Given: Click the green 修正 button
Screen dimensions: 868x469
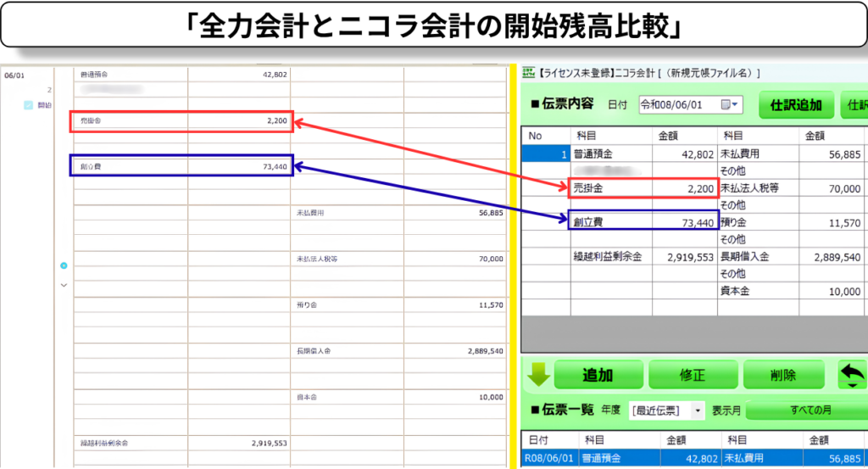Looking at the screenshot, I should click(x=693, y=375).
